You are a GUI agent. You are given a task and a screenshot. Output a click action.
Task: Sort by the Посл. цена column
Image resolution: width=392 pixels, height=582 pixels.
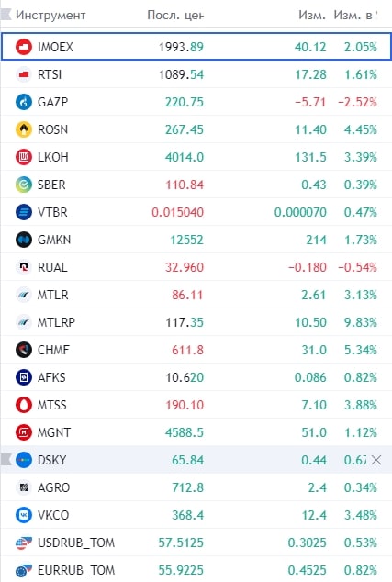pos(175,15)
